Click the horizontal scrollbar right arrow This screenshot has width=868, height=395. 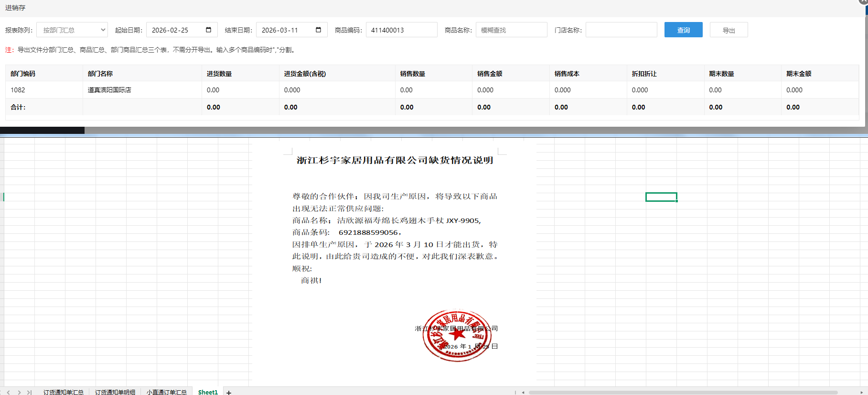click(861, 392)
